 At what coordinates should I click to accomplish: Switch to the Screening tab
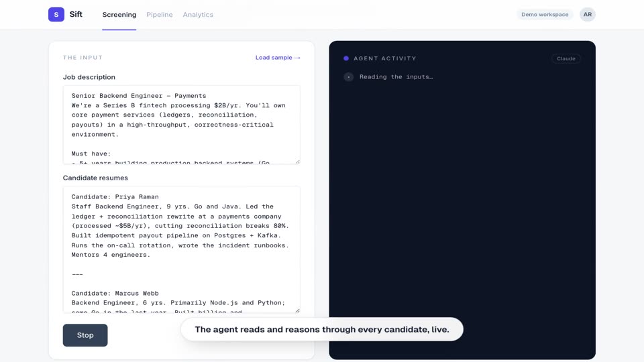(x=119, y=14)
